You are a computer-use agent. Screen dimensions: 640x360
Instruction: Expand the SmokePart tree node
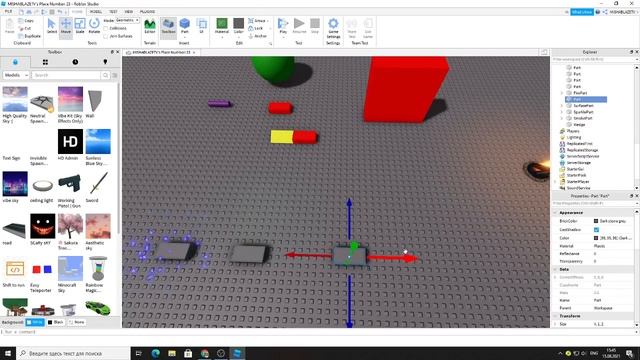[562, 118]
